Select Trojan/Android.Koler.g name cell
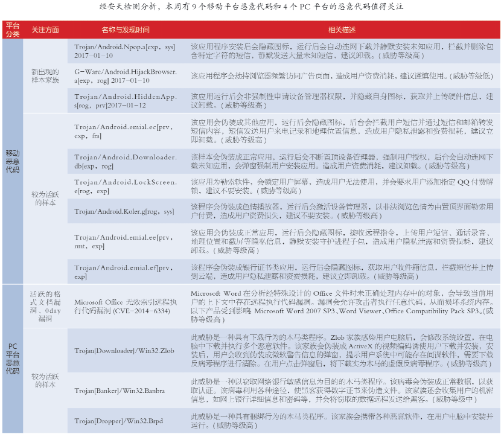This screenshot has height=437, width=504. tap(126, 211)
